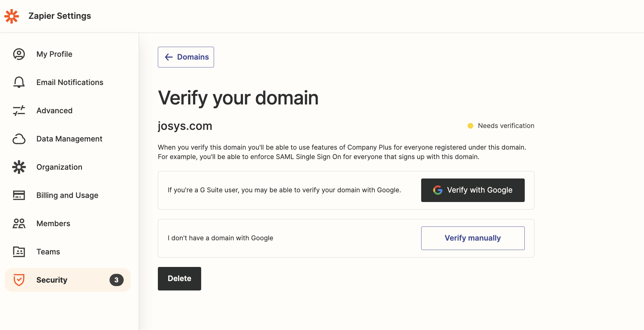Image resolution: width=644 pixels, height=330 pixels.
Task: Click the Zapier asterisk logo
Action: point(12,16)
